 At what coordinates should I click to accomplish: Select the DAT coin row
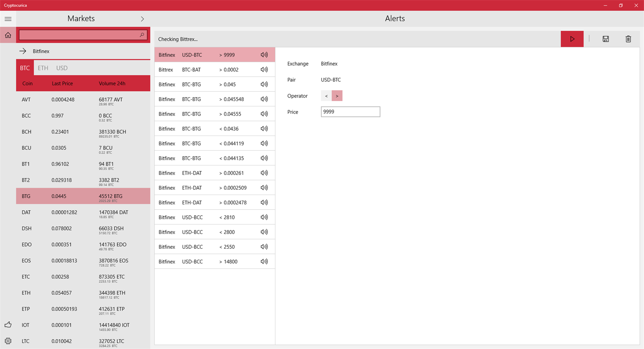tap(83, 212)
